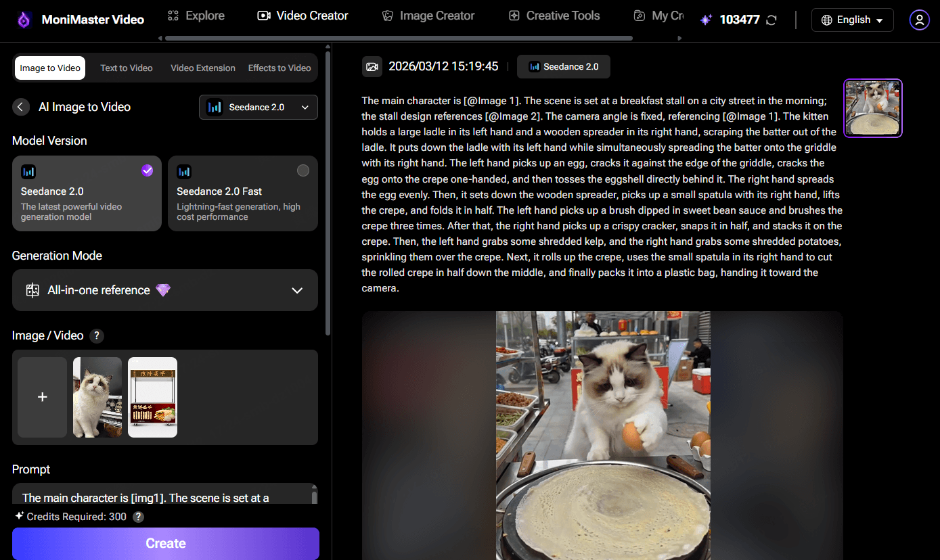
Task: Switch to the Text to Video tab
Action: [x=127, y=68]
